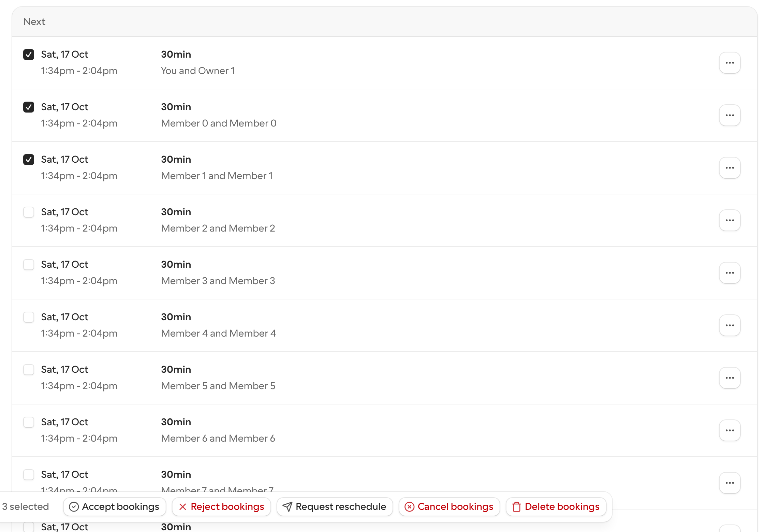Screen dimensions: 764x532
Task: Click Delete bookings button
Action: 556,507
